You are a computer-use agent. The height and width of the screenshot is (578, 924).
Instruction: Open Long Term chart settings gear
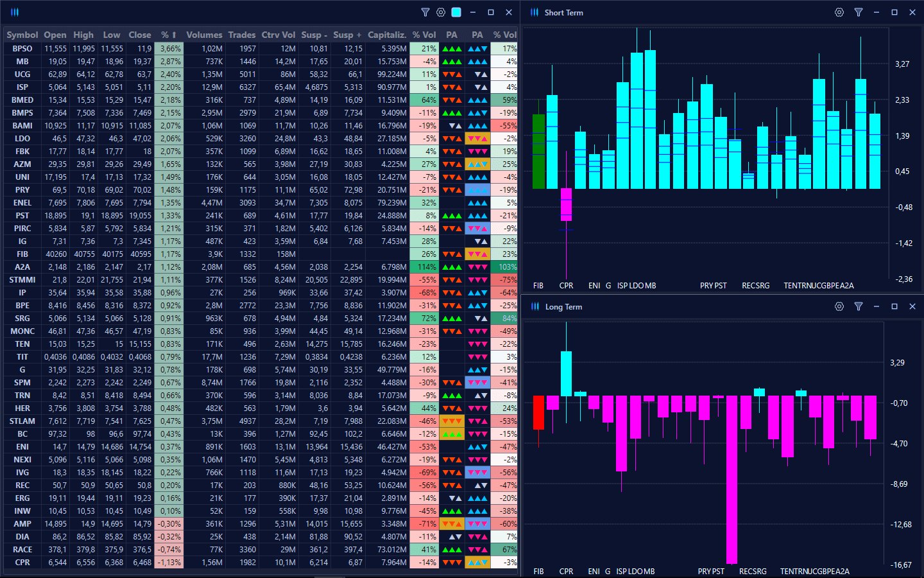tap(839, 306)
